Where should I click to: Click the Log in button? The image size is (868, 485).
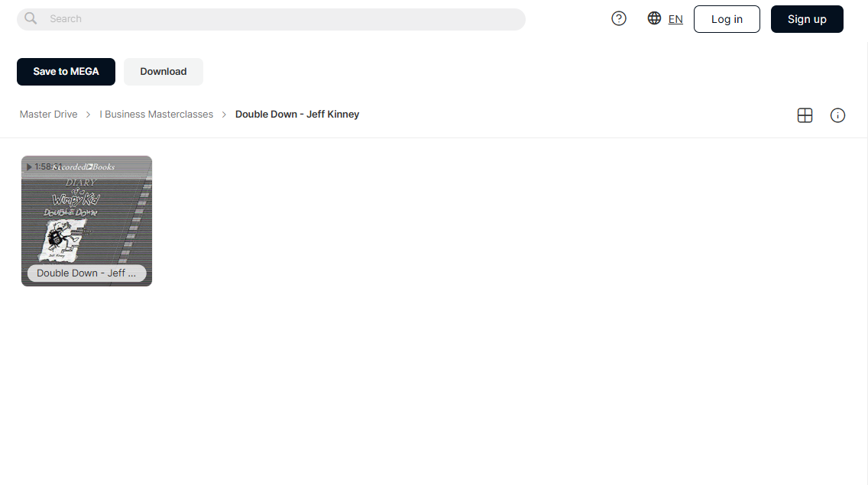[x=727, y=19]
